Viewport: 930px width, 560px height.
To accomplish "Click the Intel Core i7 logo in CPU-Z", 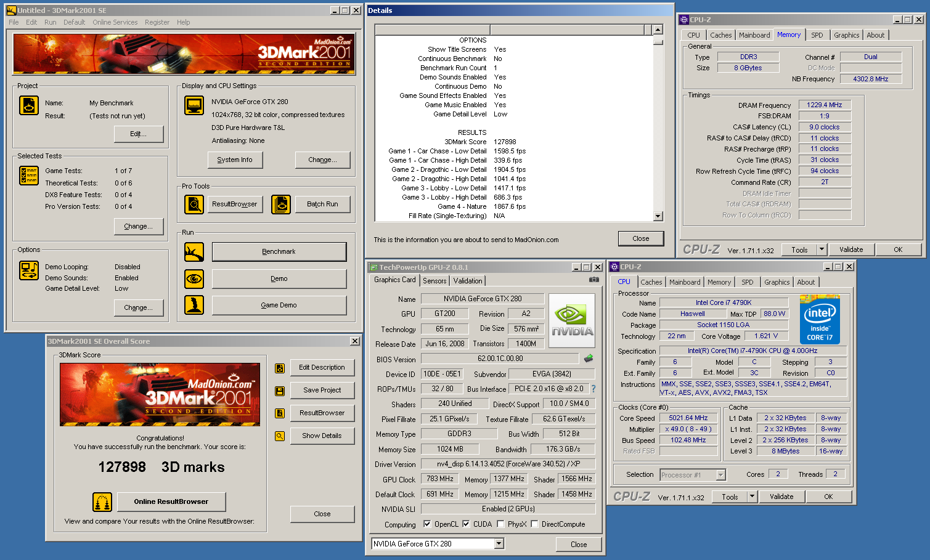I will tap(820, 319).
